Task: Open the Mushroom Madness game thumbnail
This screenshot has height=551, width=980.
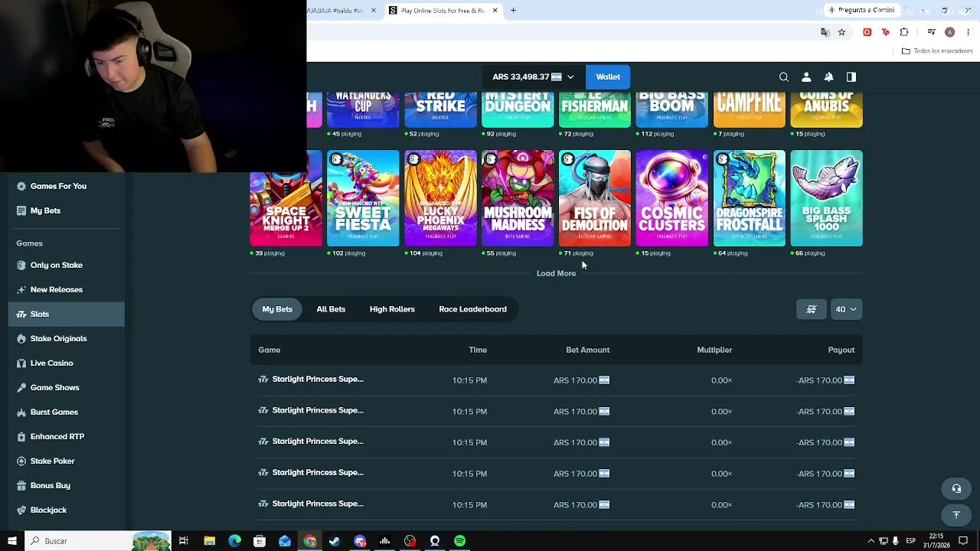Action: (x=518, y=198)
